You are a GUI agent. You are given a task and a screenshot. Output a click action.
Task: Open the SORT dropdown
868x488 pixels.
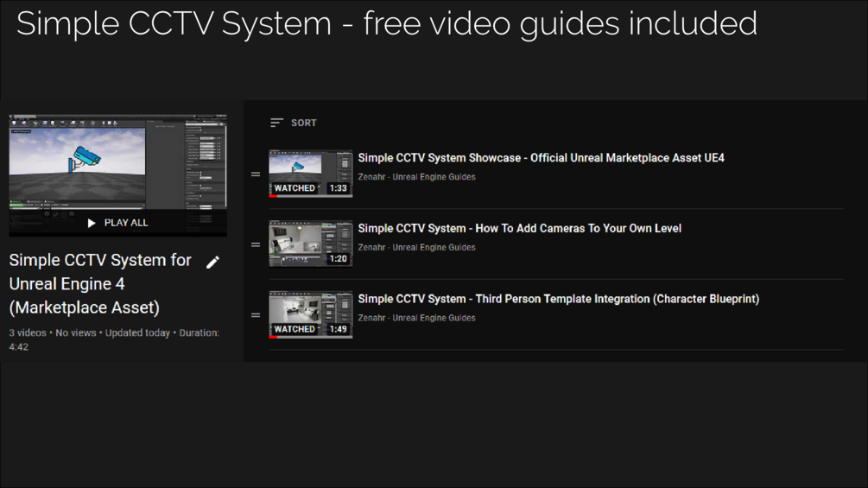[294, 123]
